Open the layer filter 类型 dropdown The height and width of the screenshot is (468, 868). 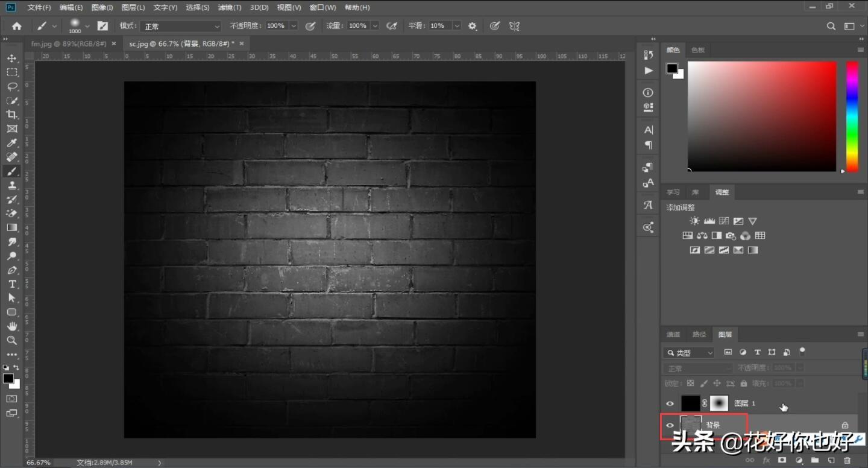[x=689, y=353]
